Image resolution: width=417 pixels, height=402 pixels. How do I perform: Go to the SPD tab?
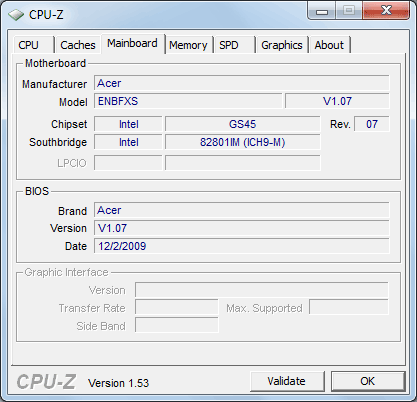[x=234, y=45]
